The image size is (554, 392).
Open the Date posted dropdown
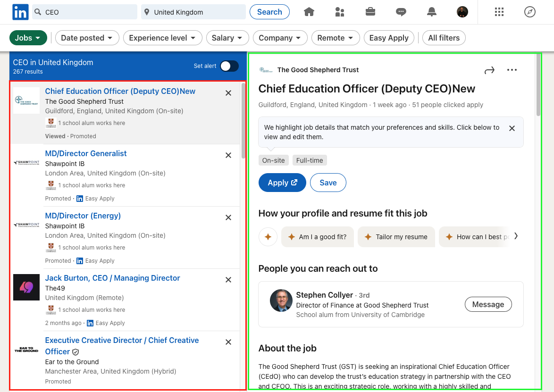87,38
